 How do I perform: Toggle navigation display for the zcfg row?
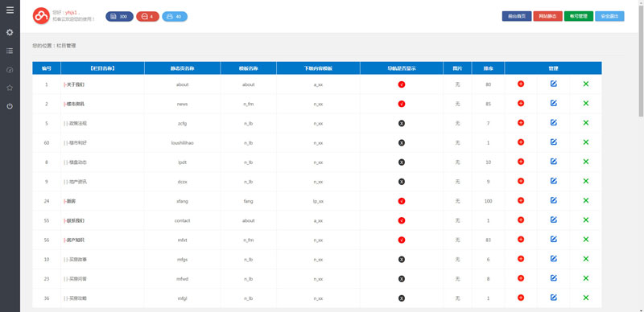point(402,123)
